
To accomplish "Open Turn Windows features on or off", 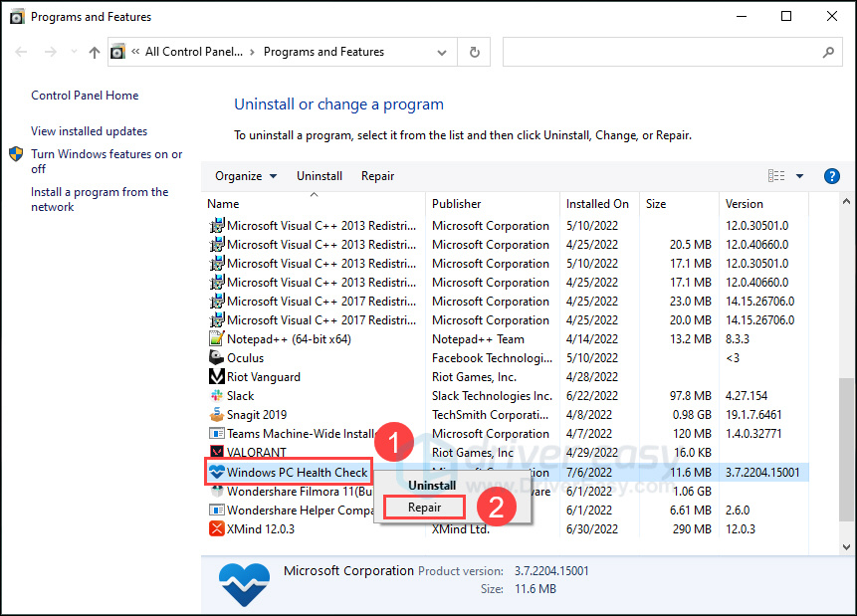I will pos(107,161).
